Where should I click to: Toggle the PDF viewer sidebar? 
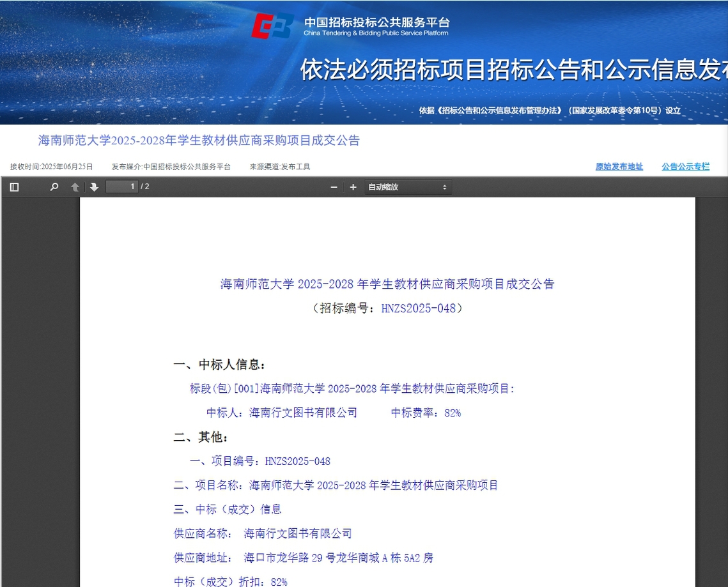click(14, 187)
